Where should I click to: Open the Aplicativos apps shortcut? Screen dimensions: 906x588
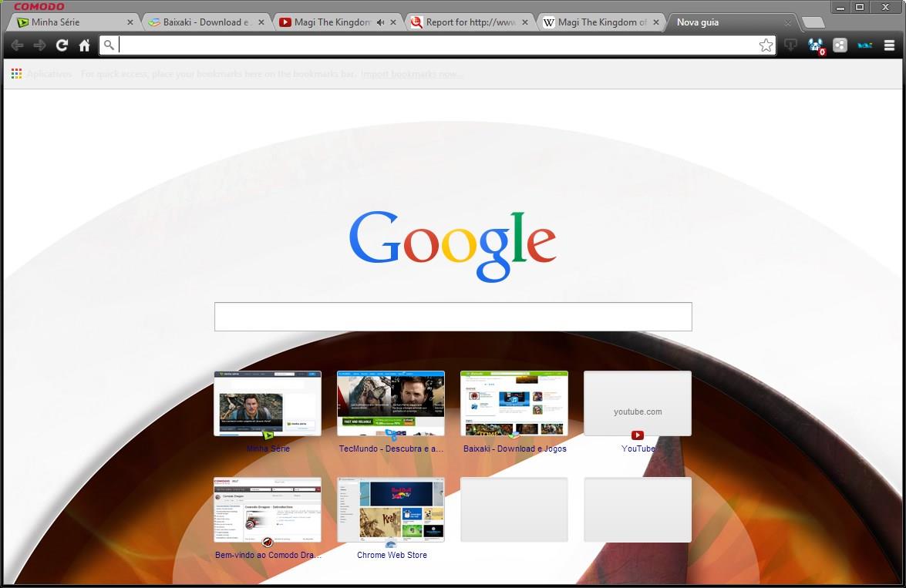pos(42,74)
